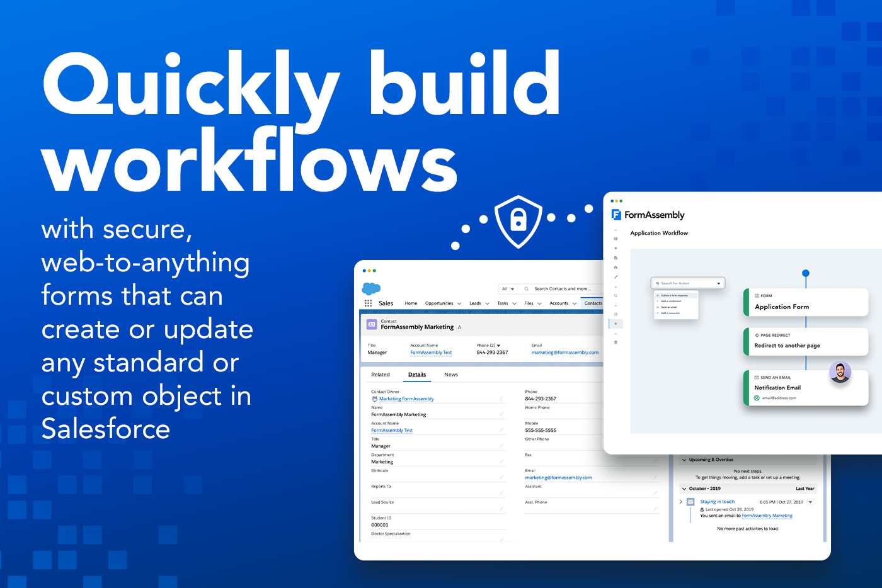The width and height of the screenshot is (882, 588).
Task: Click document icon in FormAssembly sidebar
Action: 616,257
